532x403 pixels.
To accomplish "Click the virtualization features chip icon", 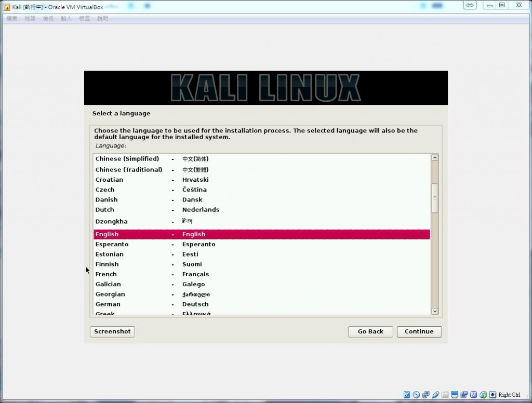I will point(473,395).
